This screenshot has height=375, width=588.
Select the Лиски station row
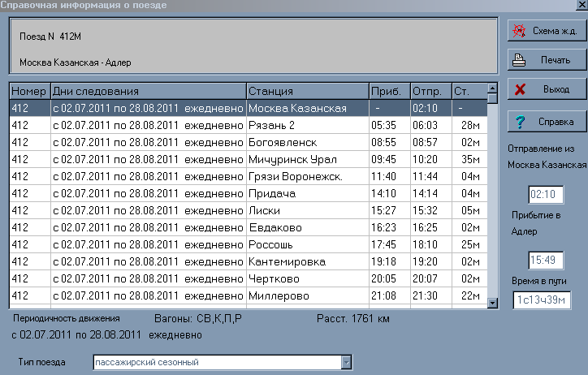pos(249,210)
